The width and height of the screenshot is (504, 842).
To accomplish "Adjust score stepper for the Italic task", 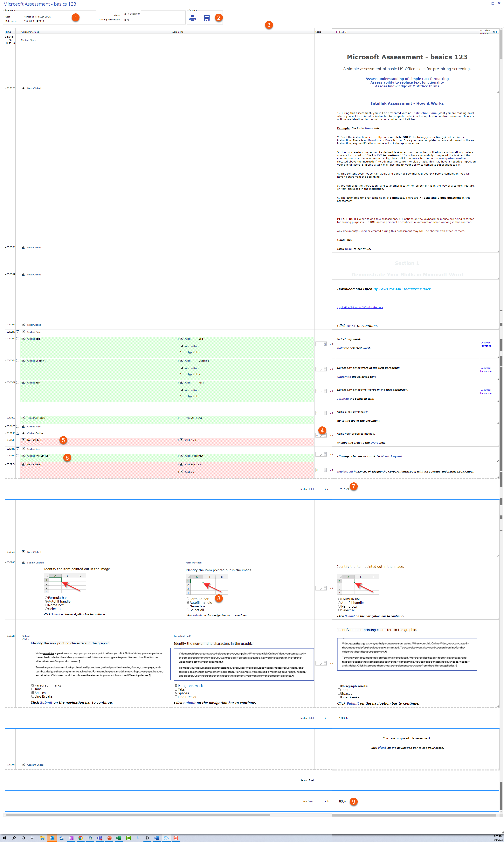I will (325, 391).
